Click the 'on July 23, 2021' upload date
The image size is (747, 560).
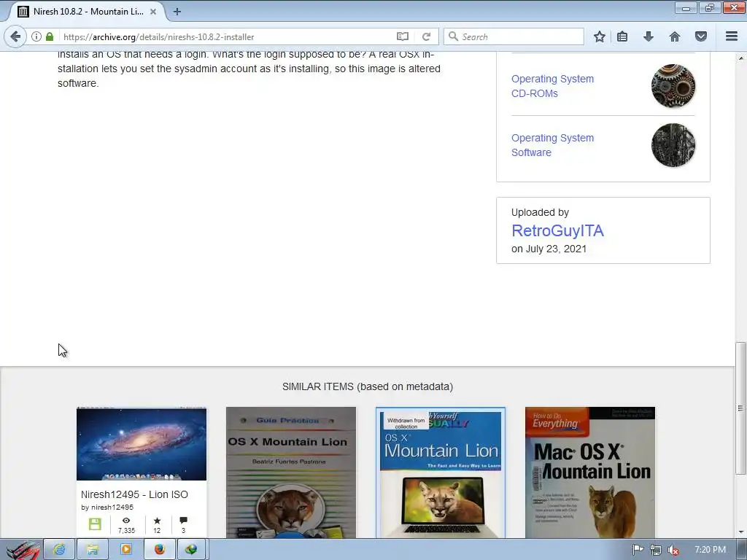coord(549,249)
